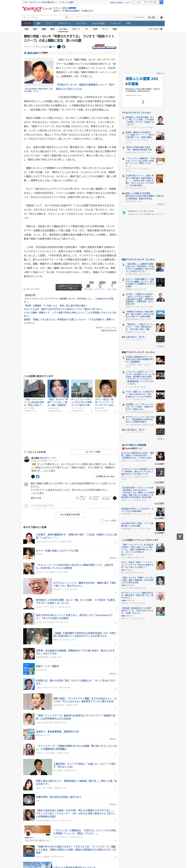The height and width of the screenshot is (868, 186).
Task: Expand the expert comment with もっと見る
Action: 50,471
